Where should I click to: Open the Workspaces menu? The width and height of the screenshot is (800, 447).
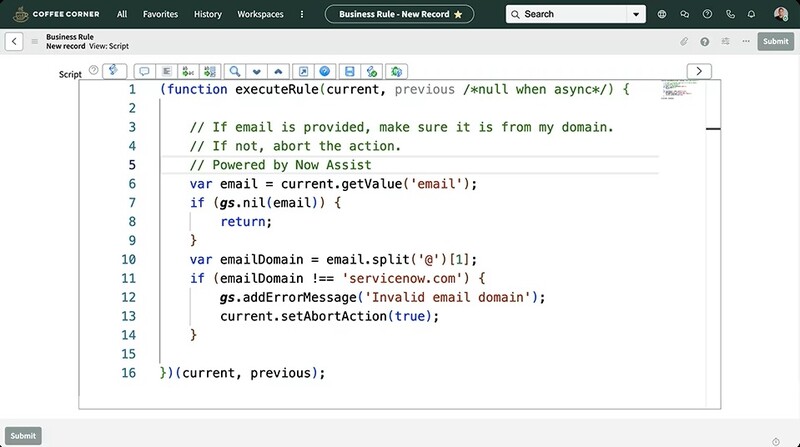tap(260, 15)
